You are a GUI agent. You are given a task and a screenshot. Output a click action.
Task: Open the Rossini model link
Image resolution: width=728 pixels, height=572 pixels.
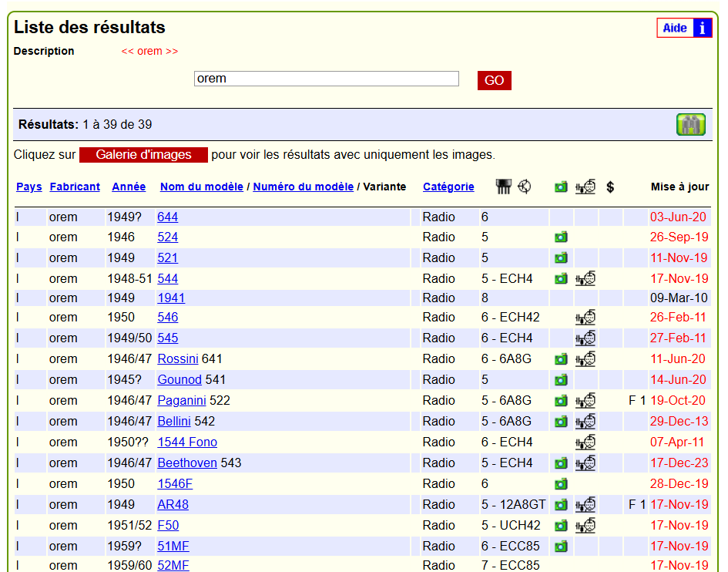178,358
